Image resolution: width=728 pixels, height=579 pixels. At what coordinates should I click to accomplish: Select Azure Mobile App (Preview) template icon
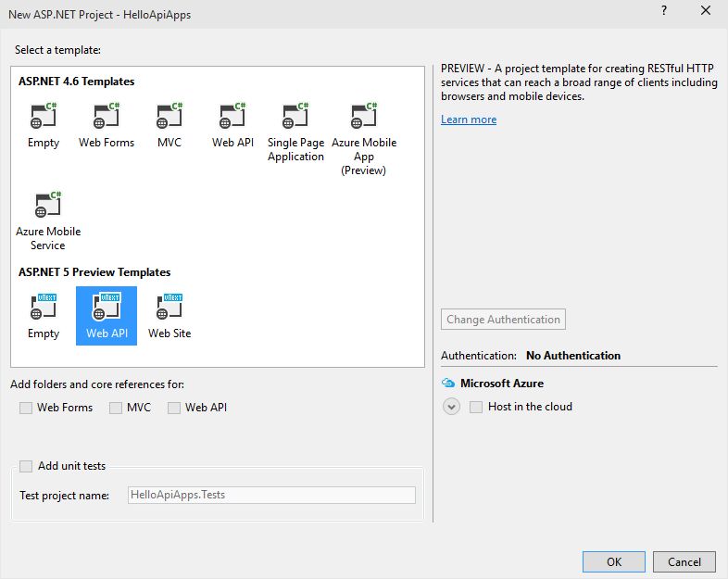364,116
